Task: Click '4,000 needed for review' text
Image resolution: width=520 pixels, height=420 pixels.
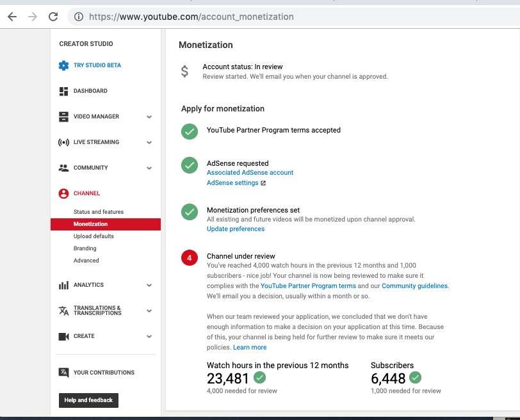Action: (x=242, y=391)
